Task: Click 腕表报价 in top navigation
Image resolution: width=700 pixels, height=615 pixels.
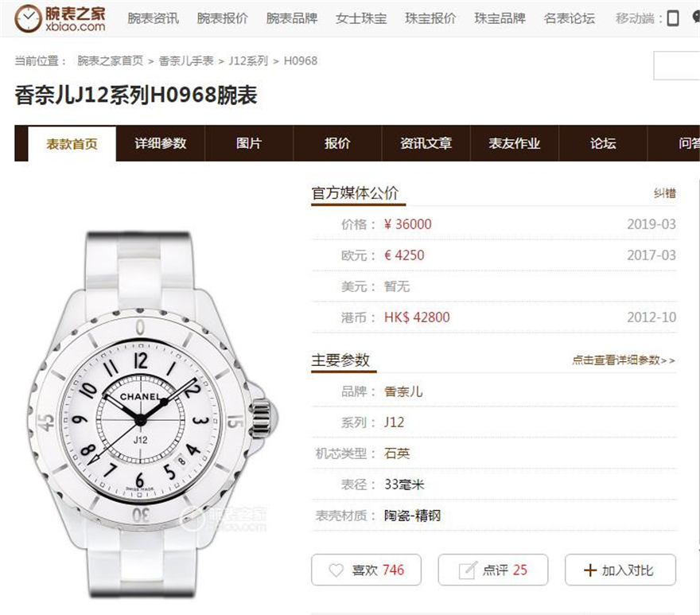Action: 222,18
